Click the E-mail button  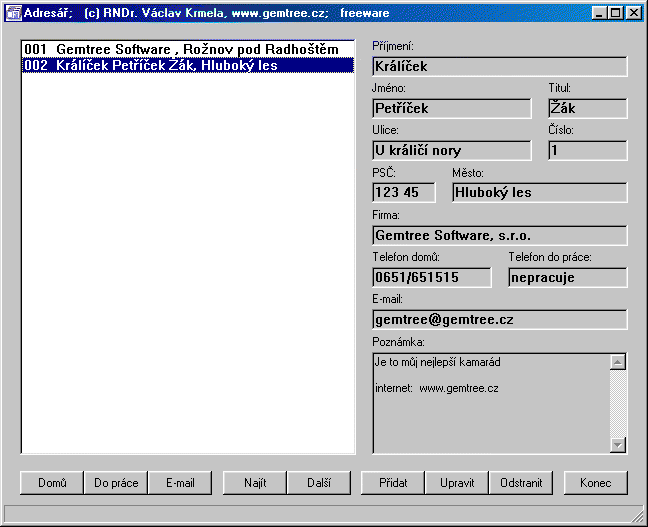pyautogui.click(x=180, y=483)
